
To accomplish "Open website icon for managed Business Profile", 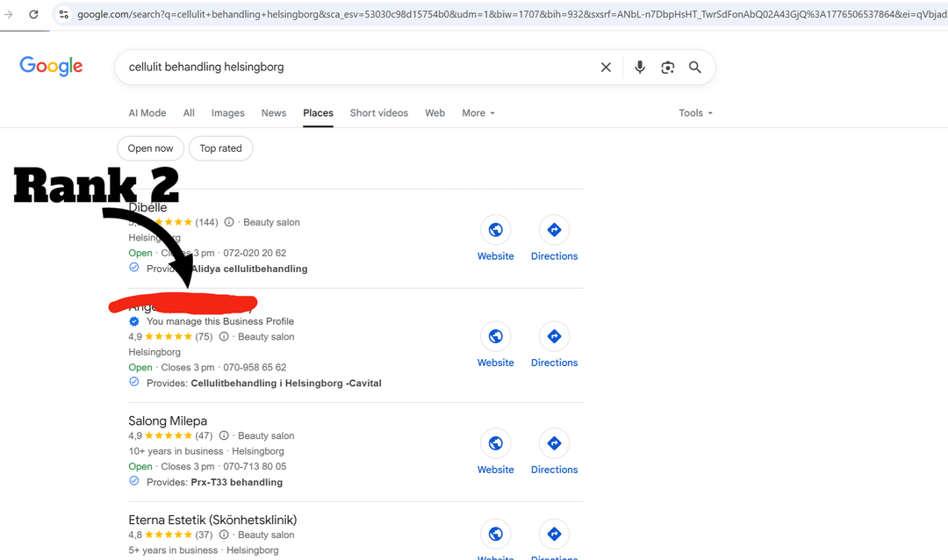I will (x=496, y=336).
